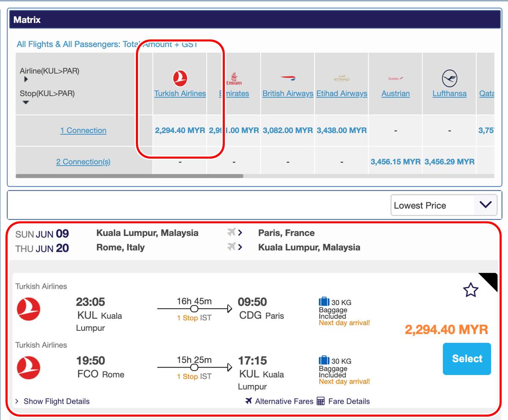Click the calculator icon beside Fare Details
The width and height of the screenshot is (508, 420).
tap(320, 401)
